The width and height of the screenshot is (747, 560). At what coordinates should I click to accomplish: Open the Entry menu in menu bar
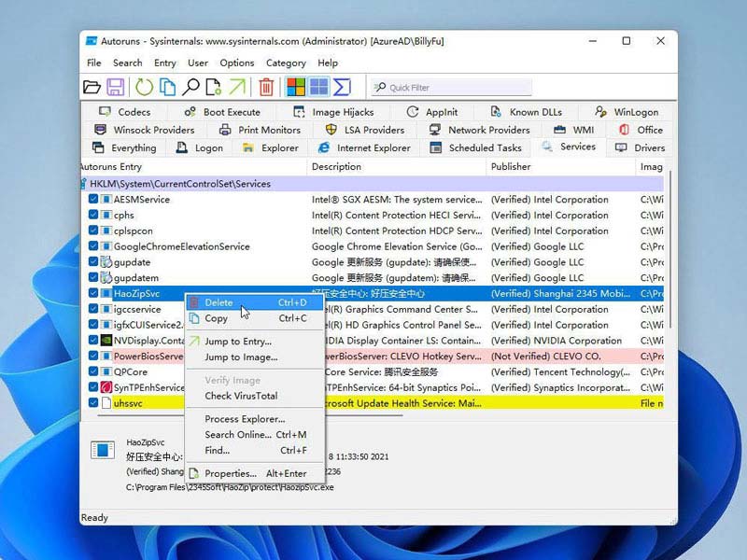[x=164, y=63]
